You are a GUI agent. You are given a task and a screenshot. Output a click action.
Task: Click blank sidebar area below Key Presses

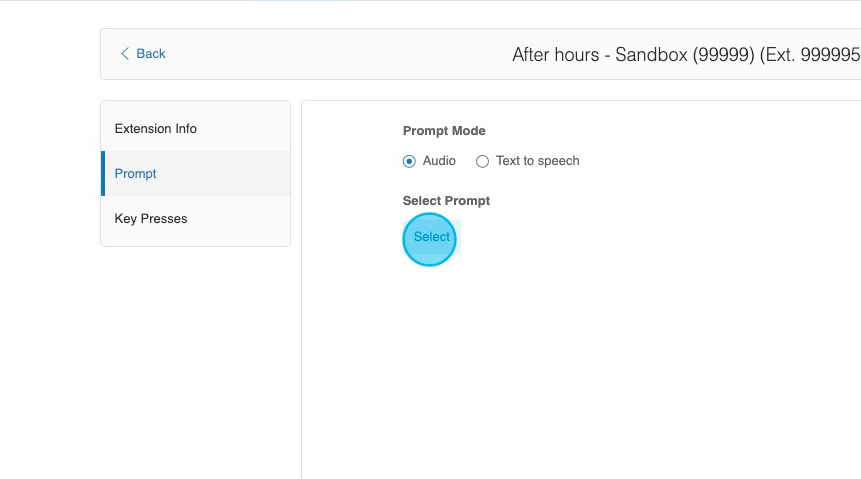point(195,350)
